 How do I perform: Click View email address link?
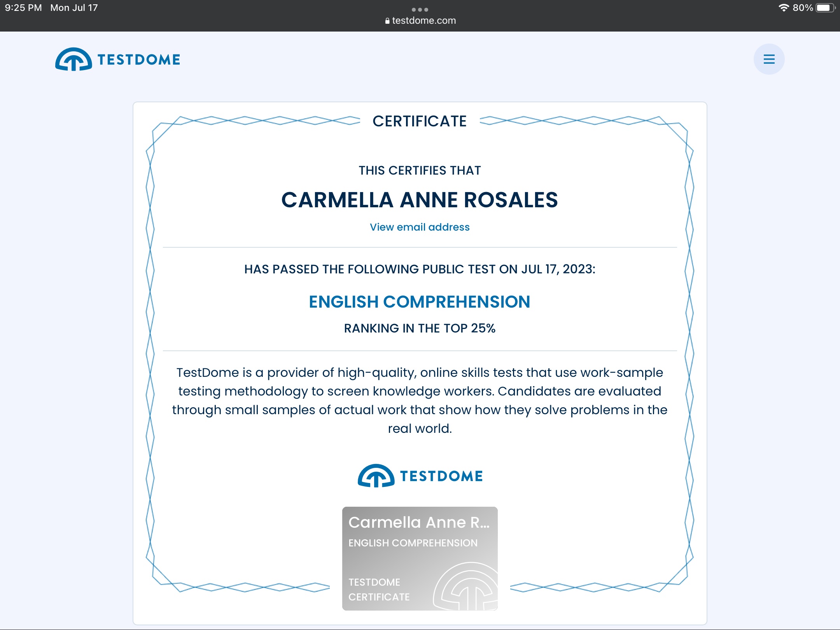tap(420, 227)
